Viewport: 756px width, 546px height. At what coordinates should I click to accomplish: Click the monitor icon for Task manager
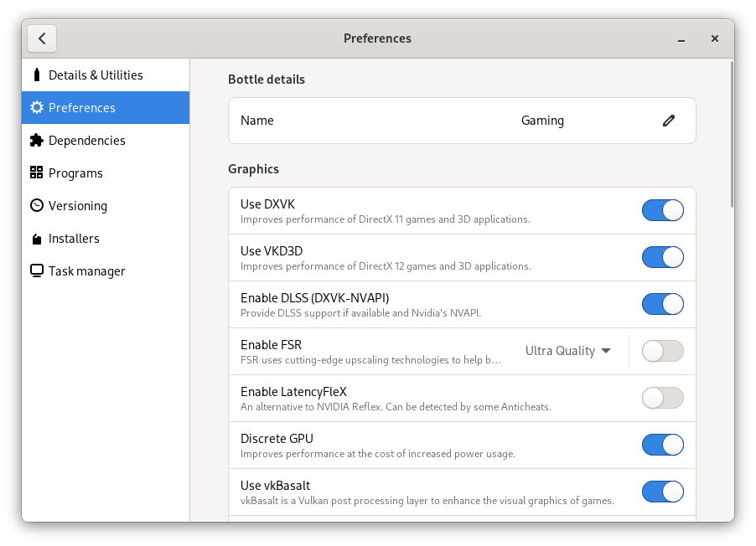pyautogui.click(x=37, y=270)
